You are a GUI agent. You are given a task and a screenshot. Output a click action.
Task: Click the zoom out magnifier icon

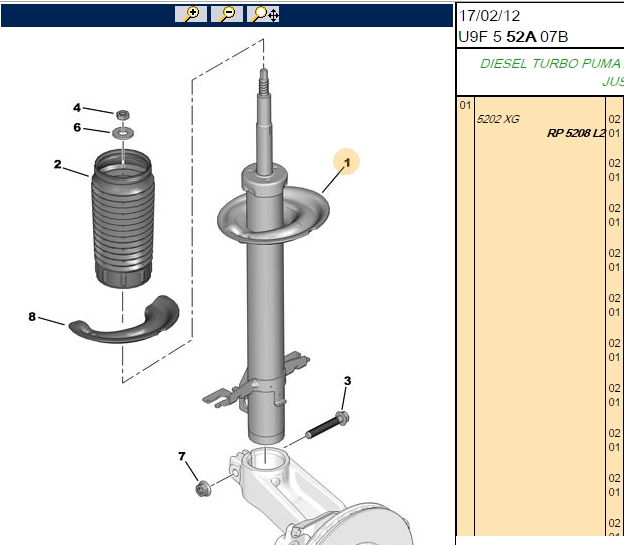(227, 14)
